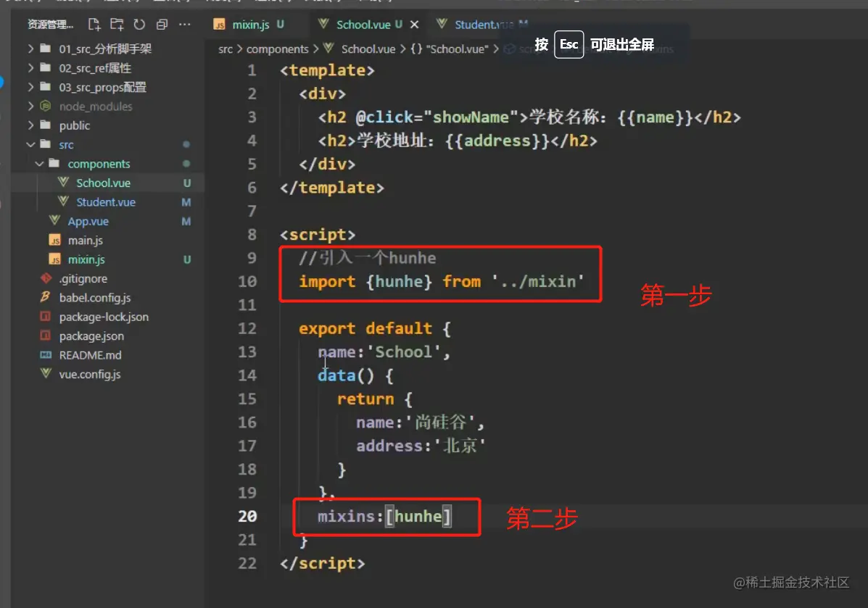Viewport: 868px width, 608px height.
Task: Click the Vue icon on the School.vue tab
Action: click(x=324, y=23)
